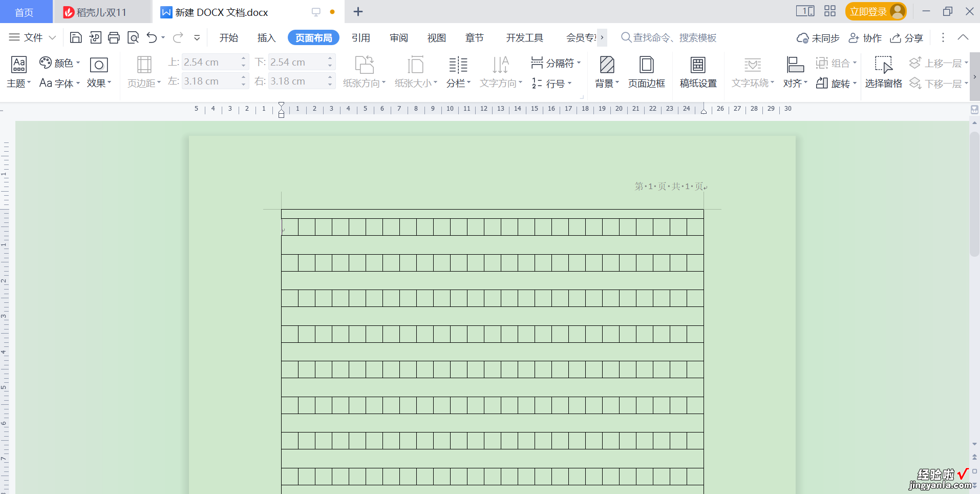Click the Group (组合) icon
The image size is (980, 494).
pyautogui.click(x=822, y=63)
